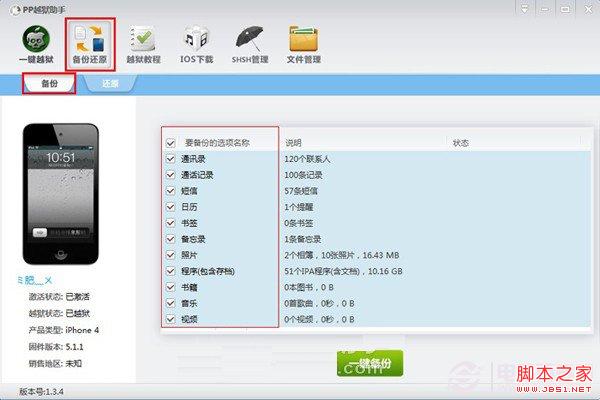Open the SHSH管理 umbrella icon
The image size is (600, 400).
click(x=250, y=44)
